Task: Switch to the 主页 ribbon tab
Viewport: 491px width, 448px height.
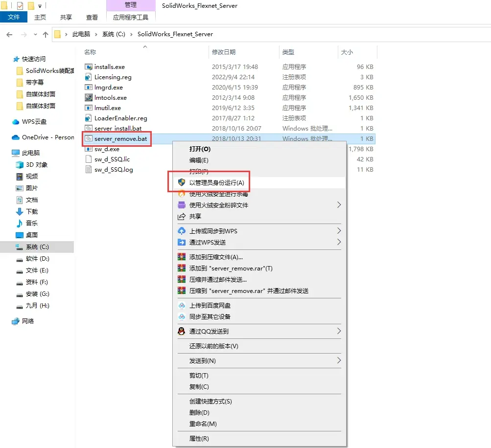Action: point(40,17)
